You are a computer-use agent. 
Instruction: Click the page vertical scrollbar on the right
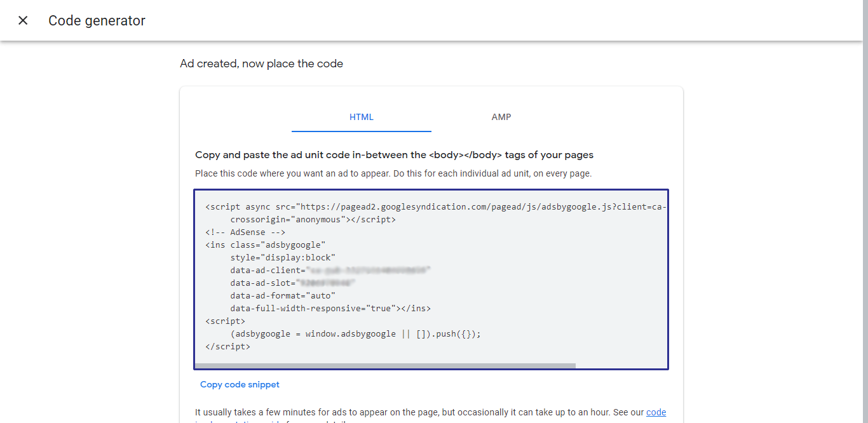864,211
